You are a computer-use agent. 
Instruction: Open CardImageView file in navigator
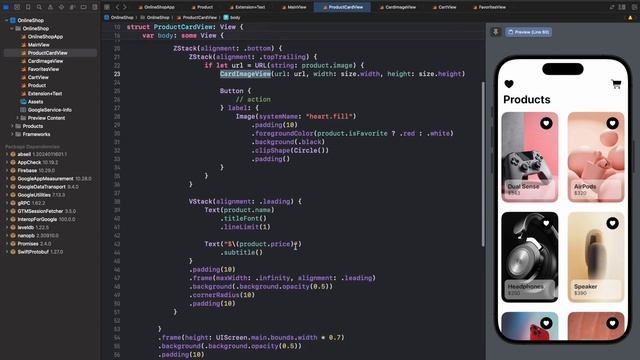point(45,61)
